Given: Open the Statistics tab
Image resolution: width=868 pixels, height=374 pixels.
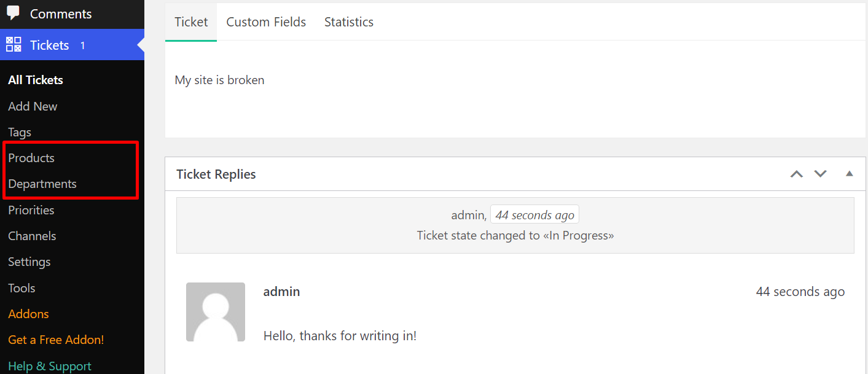Looking at the screenshot, I should (349, 22).
